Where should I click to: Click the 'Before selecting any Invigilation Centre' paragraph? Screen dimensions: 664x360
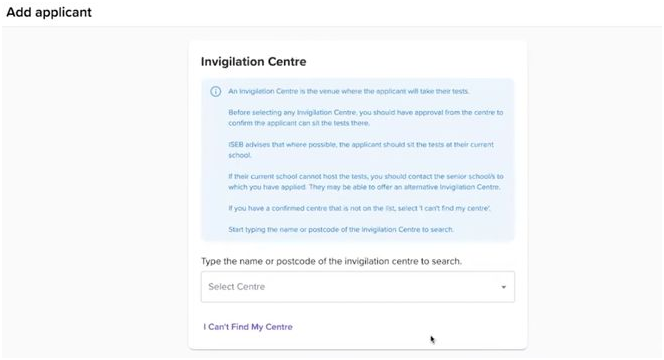click(x=366, y=118)
